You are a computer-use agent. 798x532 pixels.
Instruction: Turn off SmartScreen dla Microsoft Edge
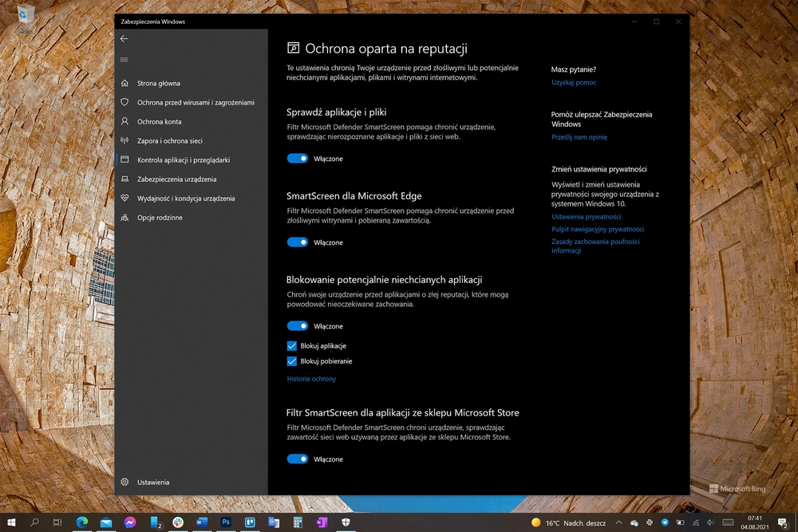[x=297, y=242]
